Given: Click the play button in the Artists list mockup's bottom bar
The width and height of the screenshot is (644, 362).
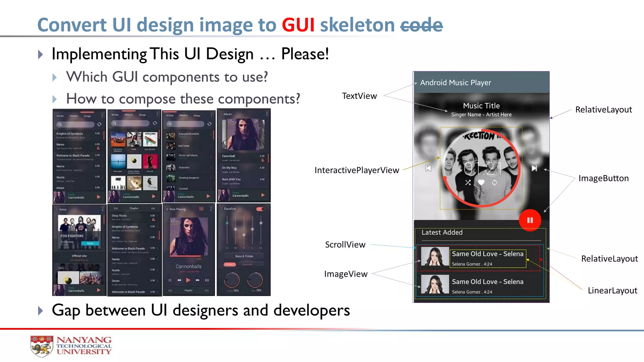Looking at the screenshot, I should pos(208,196).
